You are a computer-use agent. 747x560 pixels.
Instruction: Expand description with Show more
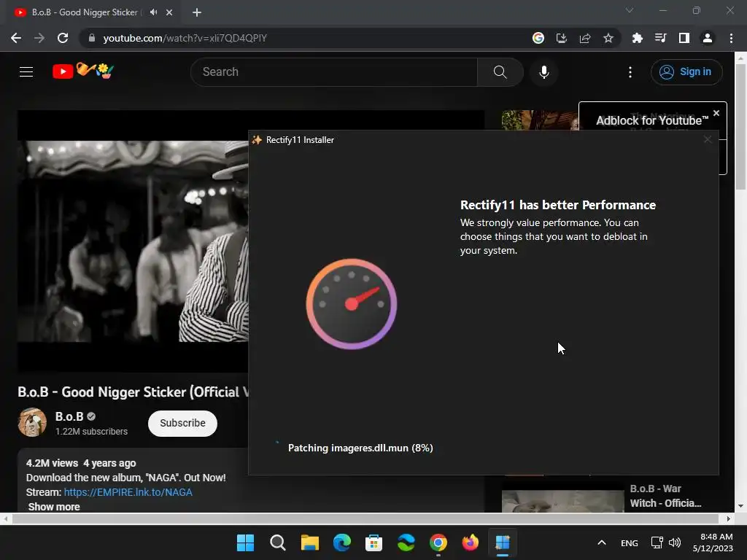[x=54, y=507]
